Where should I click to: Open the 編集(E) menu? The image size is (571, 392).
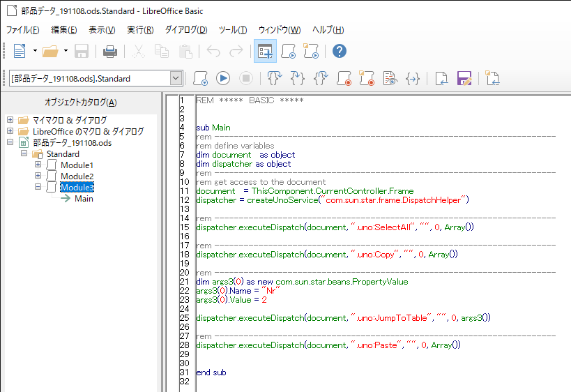click(64, 30)
